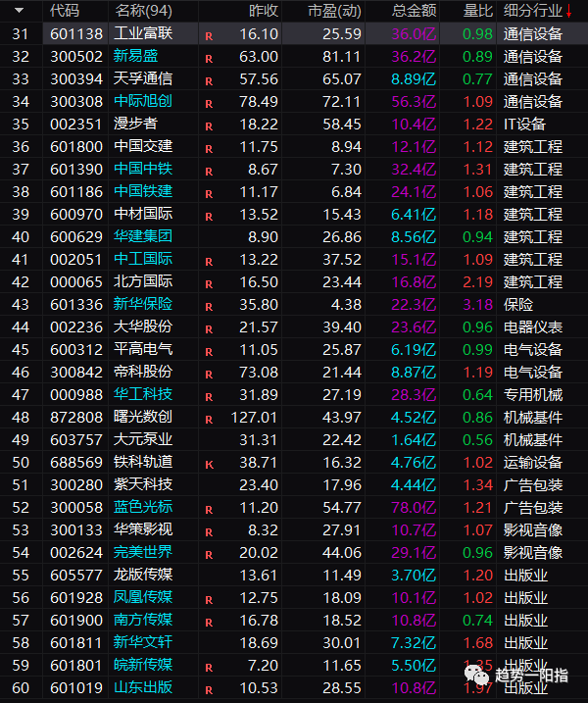588x703 pixels.
Task: Click the R icon next to 皖新传媒
Action: pos(209,668)
